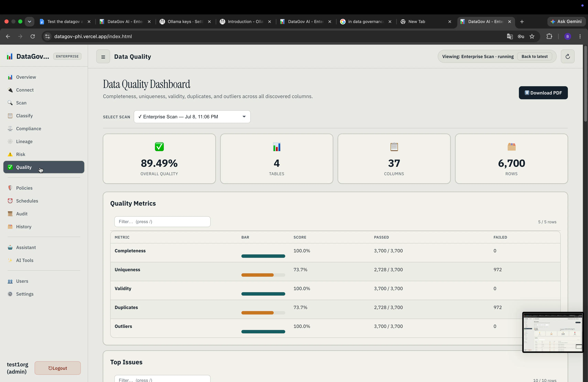588x382 pixels.
Task: Click the Outliers metric row name
Action: pyautogui.click(x=123, y=326)
